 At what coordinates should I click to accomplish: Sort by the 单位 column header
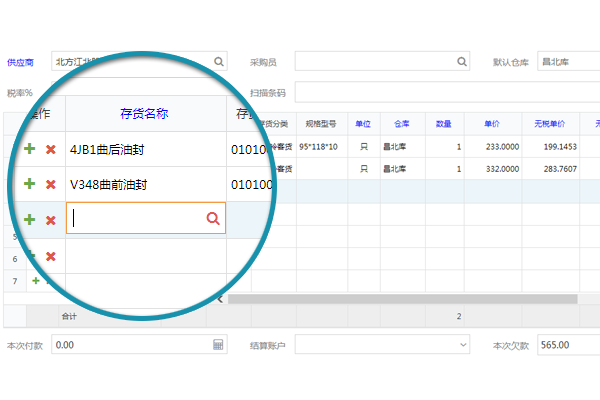point(363,124)
